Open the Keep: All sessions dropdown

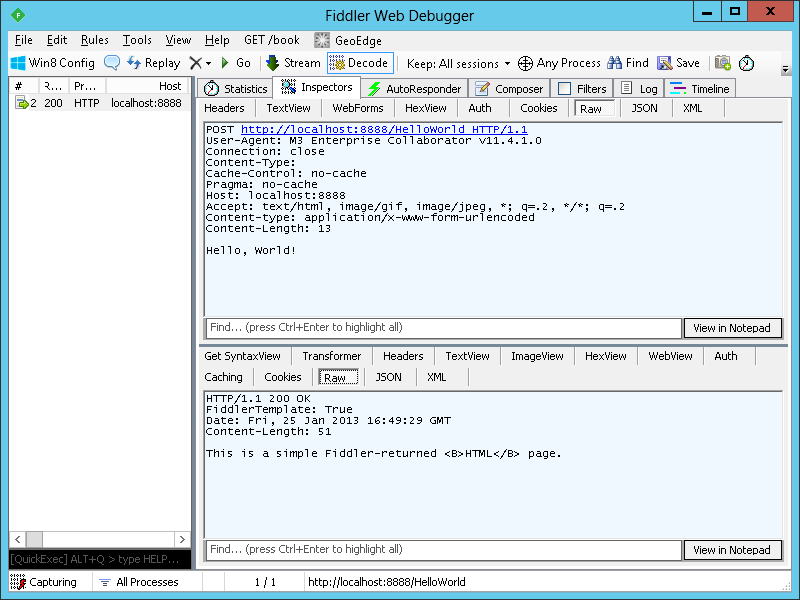pyautogui.click(x=458, y=63)
